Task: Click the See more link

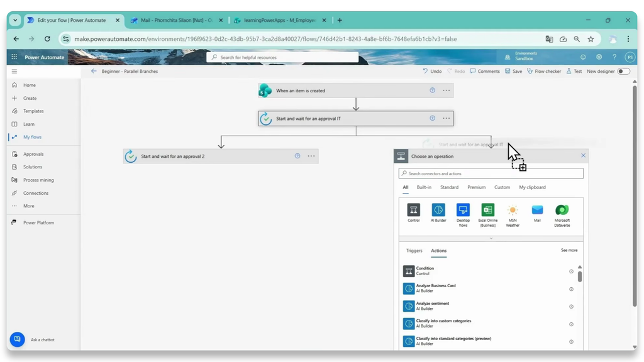Action: 569,250
